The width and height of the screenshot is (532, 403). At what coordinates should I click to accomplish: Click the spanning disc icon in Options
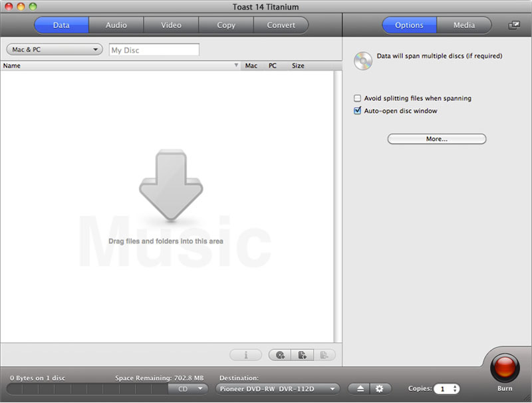coord(363,61)
